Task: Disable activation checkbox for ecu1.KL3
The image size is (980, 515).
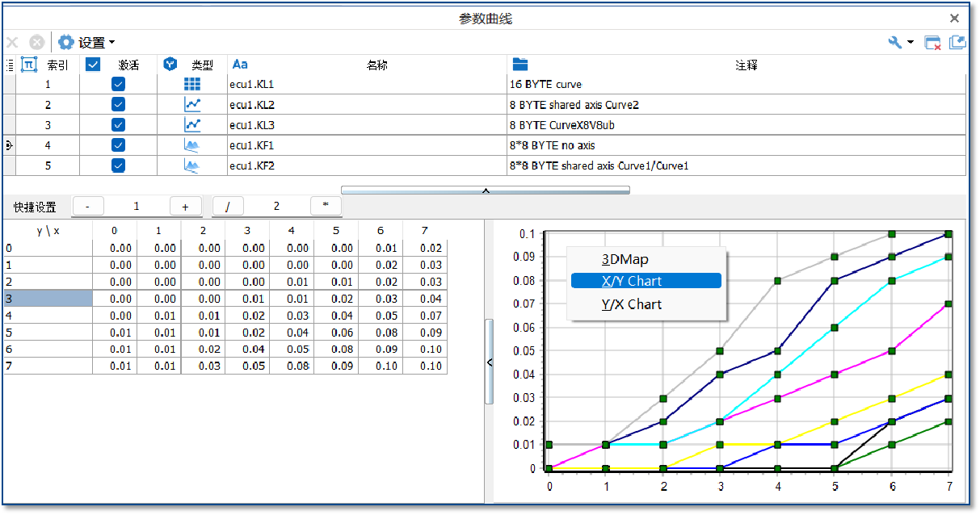Action: point(118,124)
